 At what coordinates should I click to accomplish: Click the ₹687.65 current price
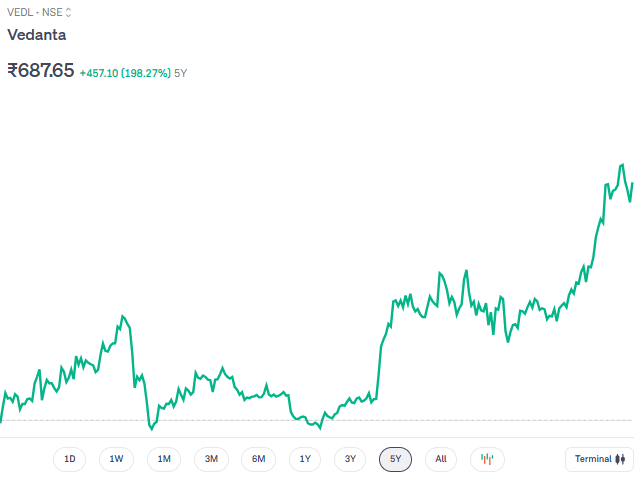(x=41, y=71)
